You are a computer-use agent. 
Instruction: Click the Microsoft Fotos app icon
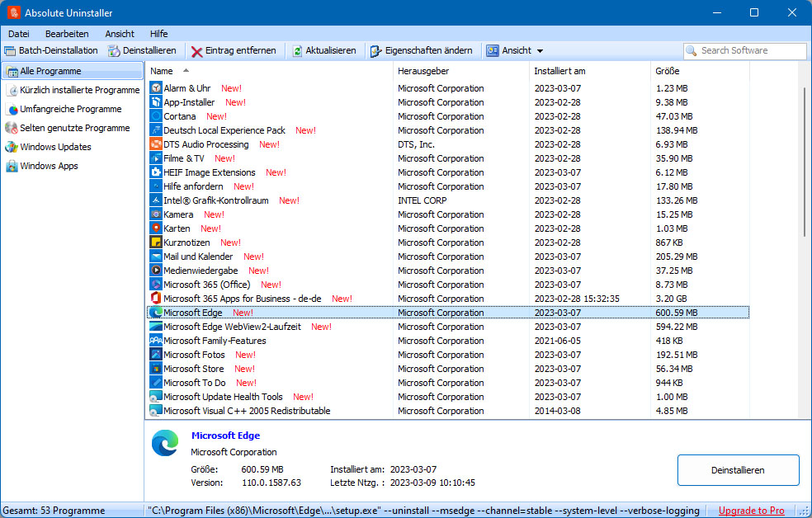coord(156,354)
